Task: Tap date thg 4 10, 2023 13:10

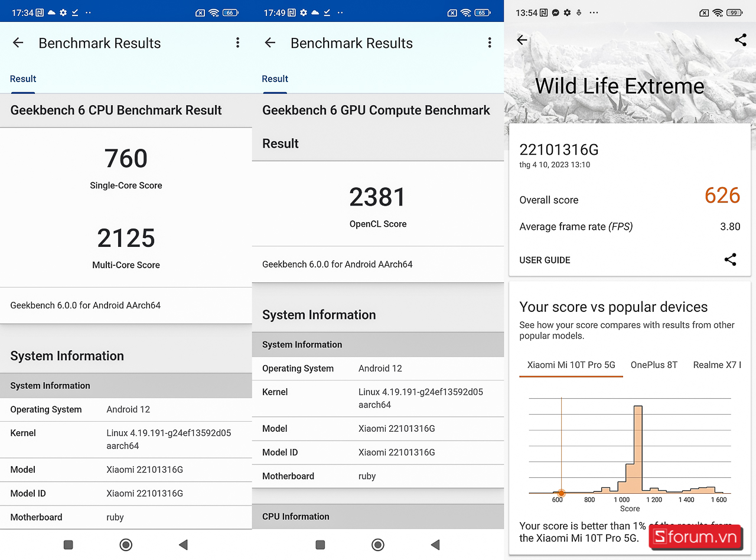Action: tap(555, 165)
